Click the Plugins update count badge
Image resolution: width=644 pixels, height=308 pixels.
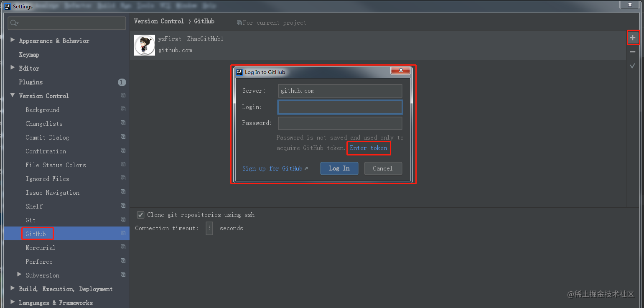(x=122, y=82)
